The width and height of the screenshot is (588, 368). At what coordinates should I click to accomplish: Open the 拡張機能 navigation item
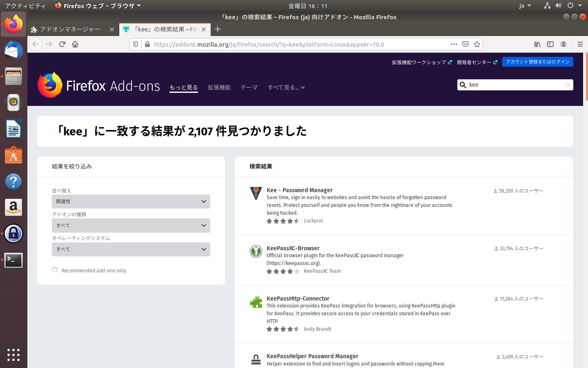point(219,88)
